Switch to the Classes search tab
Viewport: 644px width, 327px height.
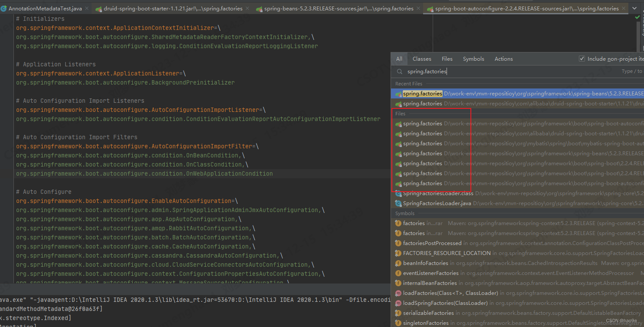(422, 59)
